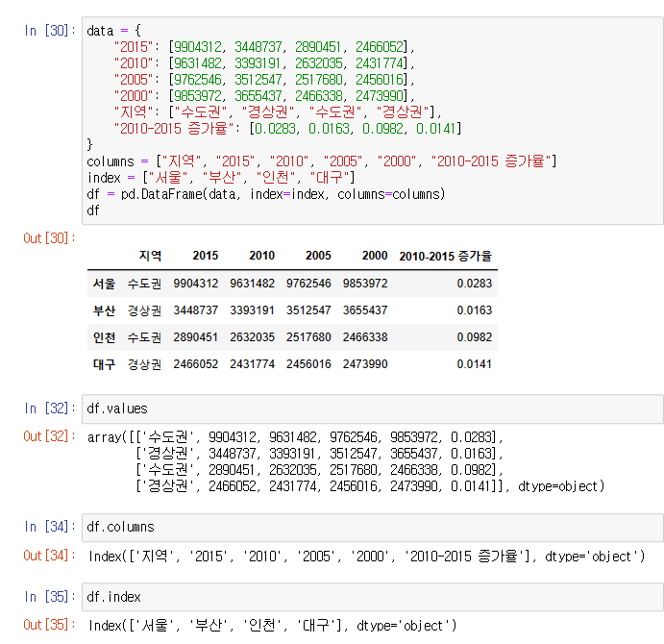Click the 인천 row index label
The height and width of the screenshot is (644, 664).
(x=104, y=337)
